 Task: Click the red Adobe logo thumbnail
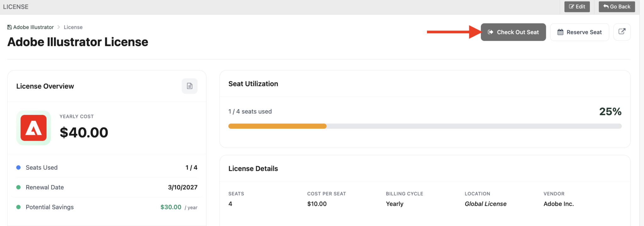[x=34, y=128]
